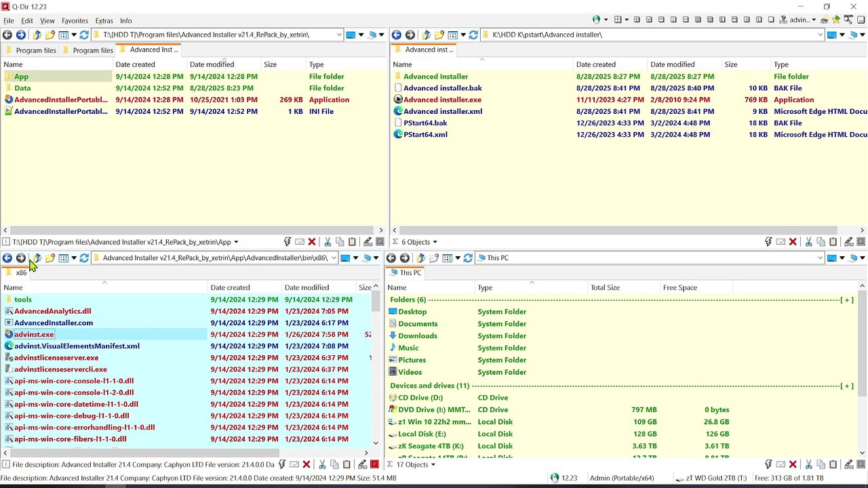Sort top-left pane by Type column
868x488 pixels.
(345, 64)
